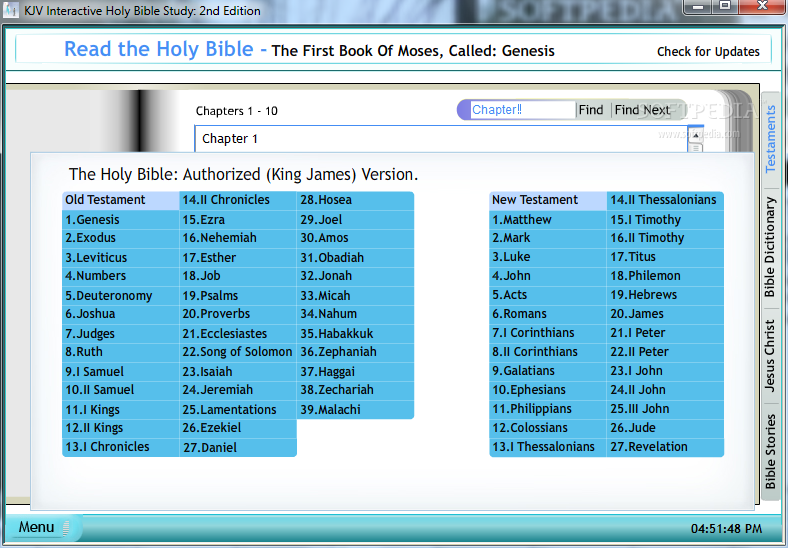Viewport: 788px width, 548px height.
Task: Open 39.Malachi book
Action: click(355, 409)
